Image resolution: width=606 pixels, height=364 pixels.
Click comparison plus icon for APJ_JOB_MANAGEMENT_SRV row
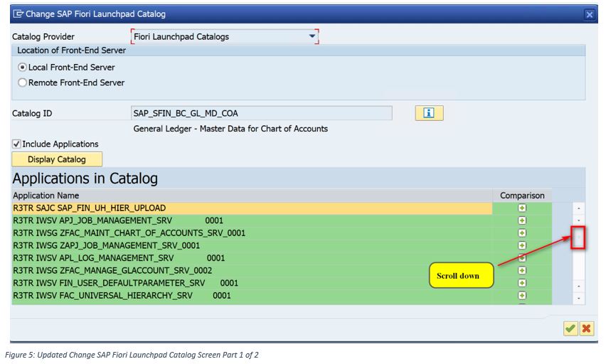pos(522,220)
